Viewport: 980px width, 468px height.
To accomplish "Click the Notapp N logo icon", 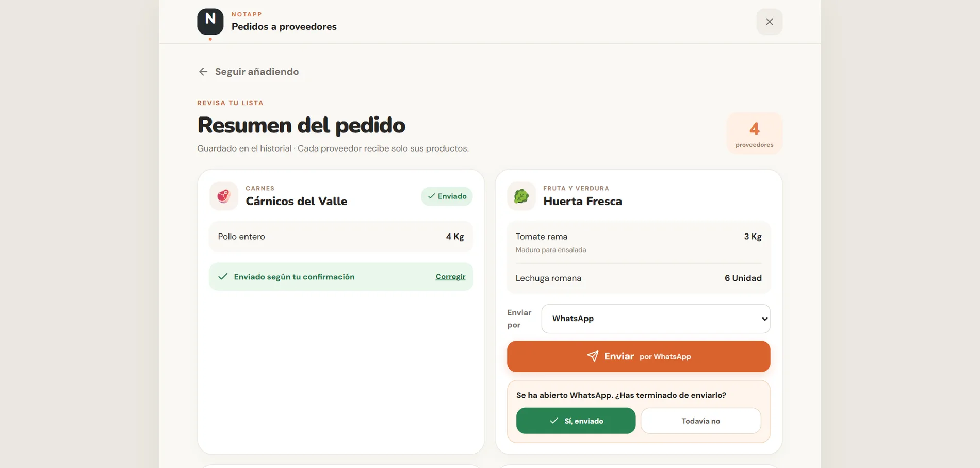I will (210, 21).
